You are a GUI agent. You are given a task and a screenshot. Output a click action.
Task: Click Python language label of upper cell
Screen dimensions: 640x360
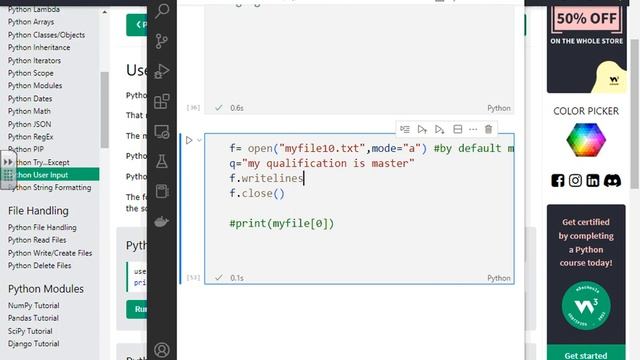[499, 108]
